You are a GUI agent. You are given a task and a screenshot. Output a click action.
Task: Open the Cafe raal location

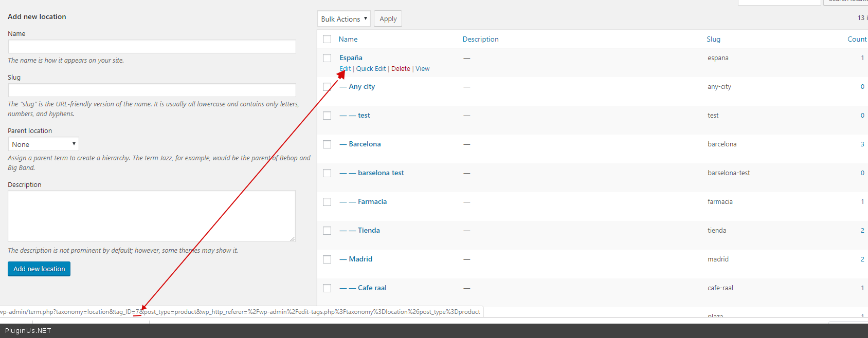coord(372,288)
